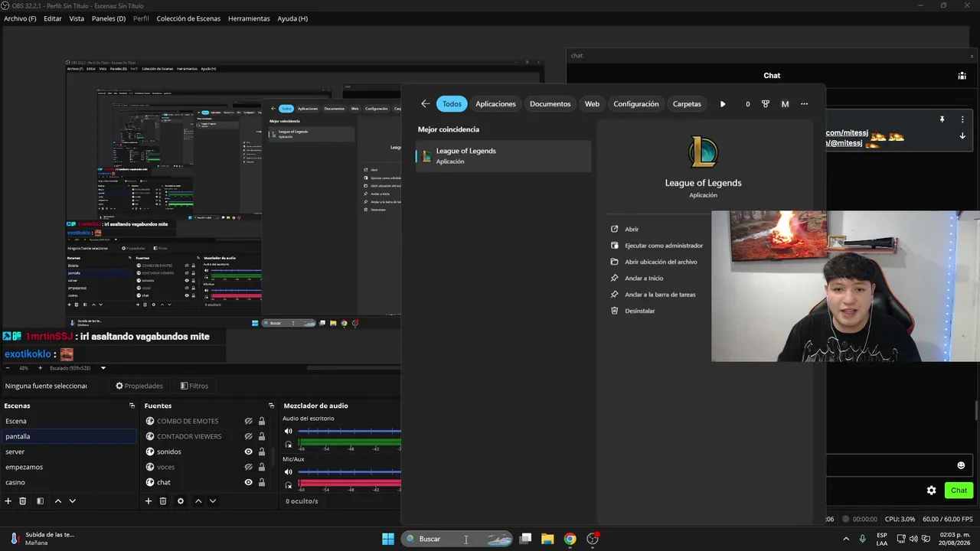Image resolution: width=980 pixels, height=551 pixels.
Task: Click the Windows taskbar Buscar search box
Action: click(x=457, y=539)
